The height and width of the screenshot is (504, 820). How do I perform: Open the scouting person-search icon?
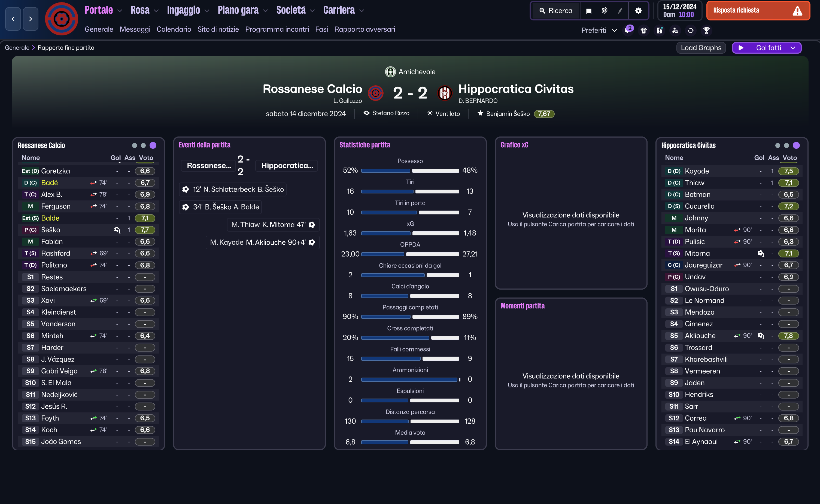tap(675, 30)
